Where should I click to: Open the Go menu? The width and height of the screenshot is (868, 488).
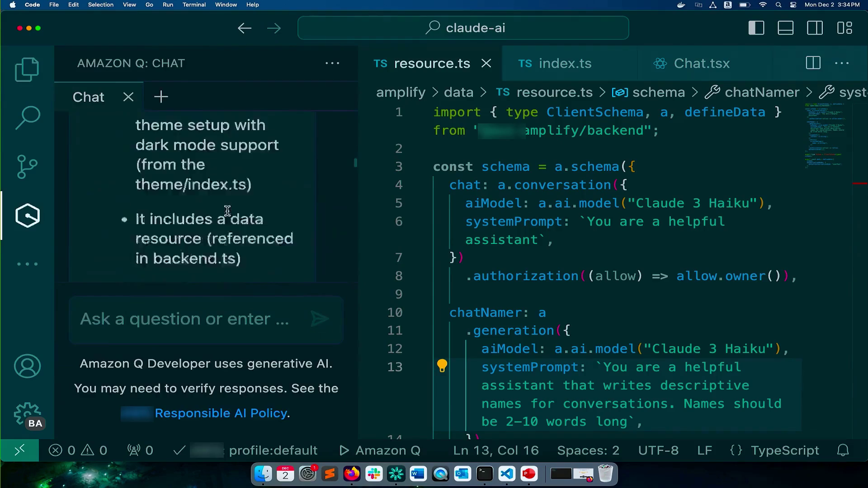pos(149,5)
